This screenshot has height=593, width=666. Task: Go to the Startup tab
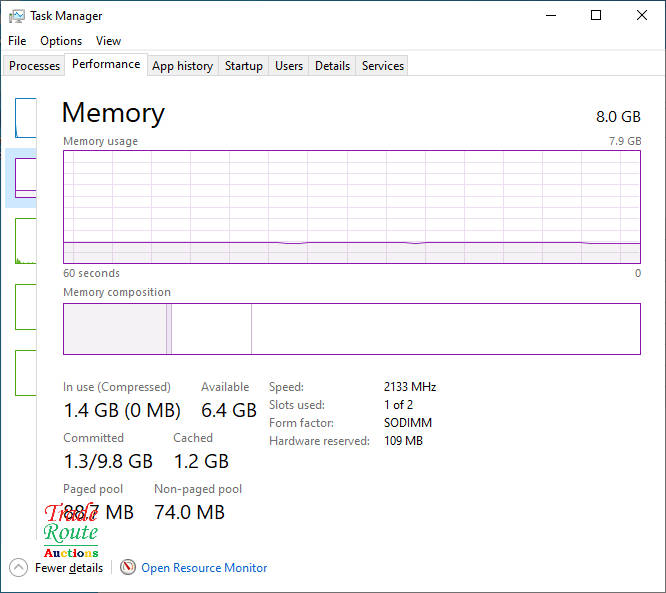244,66
